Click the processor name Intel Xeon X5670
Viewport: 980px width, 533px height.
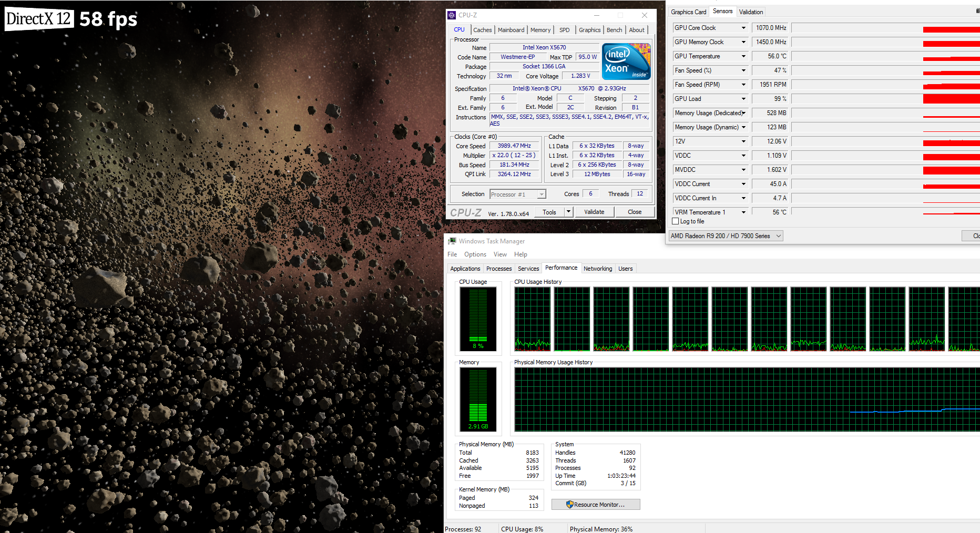click(544, 47)
